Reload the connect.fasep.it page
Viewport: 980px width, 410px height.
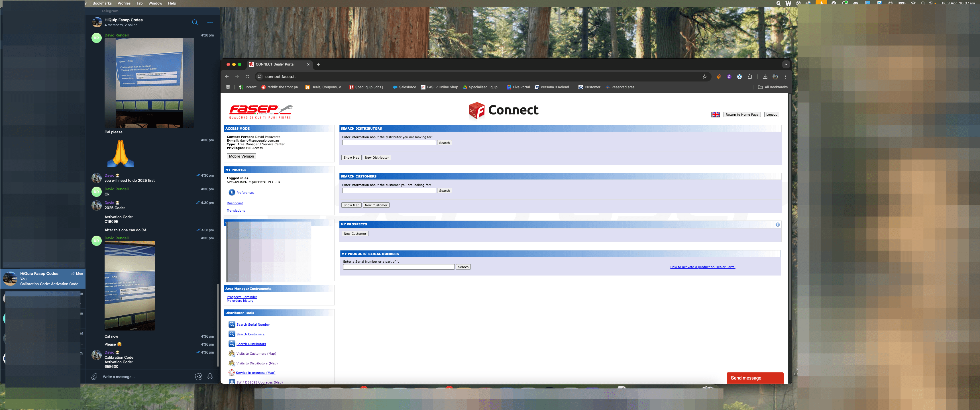click(247, 76)
